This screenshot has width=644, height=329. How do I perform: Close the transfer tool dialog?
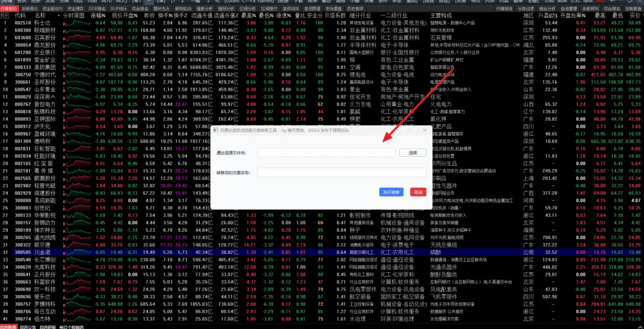pos(425,130)
